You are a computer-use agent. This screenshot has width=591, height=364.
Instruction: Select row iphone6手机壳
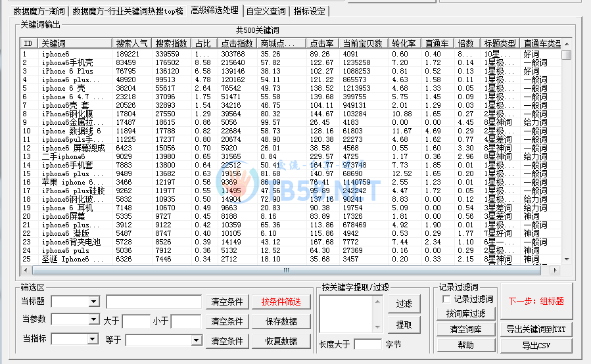(x=291, y=62)
